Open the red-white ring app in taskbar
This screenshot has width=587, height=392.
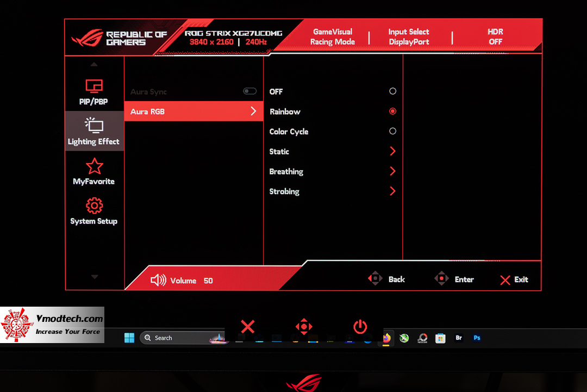(x=422, y=339)
